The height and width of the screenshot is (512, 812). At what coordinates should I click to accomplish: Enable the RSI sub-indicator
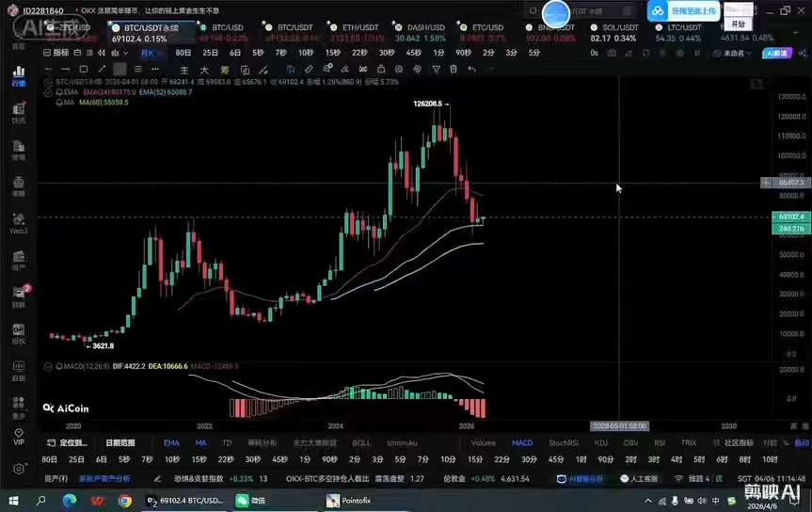click(x=660, y=443)
